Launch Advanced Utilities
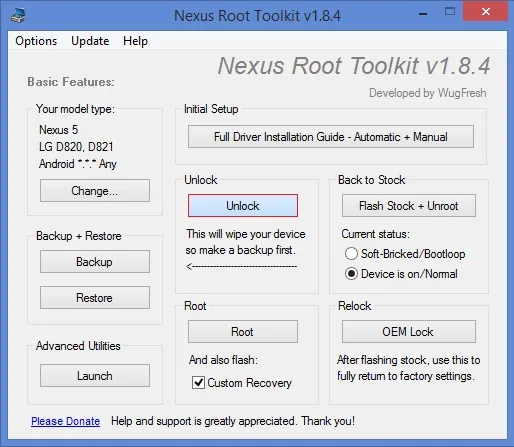The image size is (514, 447). pyautogui.click(x=95, y=376)
